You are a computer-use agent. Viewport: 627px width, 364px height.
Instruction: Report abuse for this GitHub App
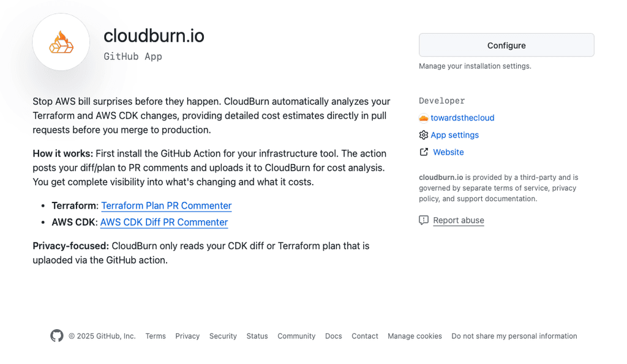point(459,220)
